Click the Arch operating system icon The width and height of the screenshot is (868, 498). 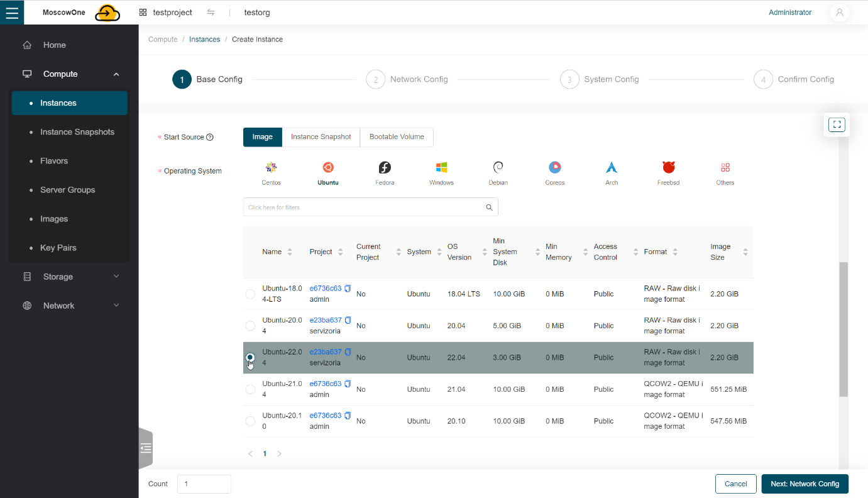coord(612,168)
